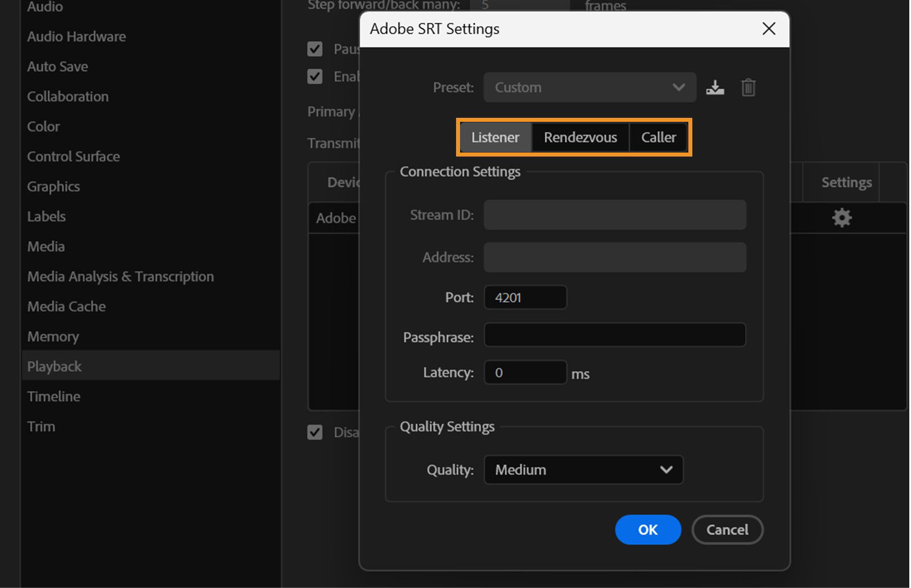Confirm settings with the OK button

coord(647,529)
